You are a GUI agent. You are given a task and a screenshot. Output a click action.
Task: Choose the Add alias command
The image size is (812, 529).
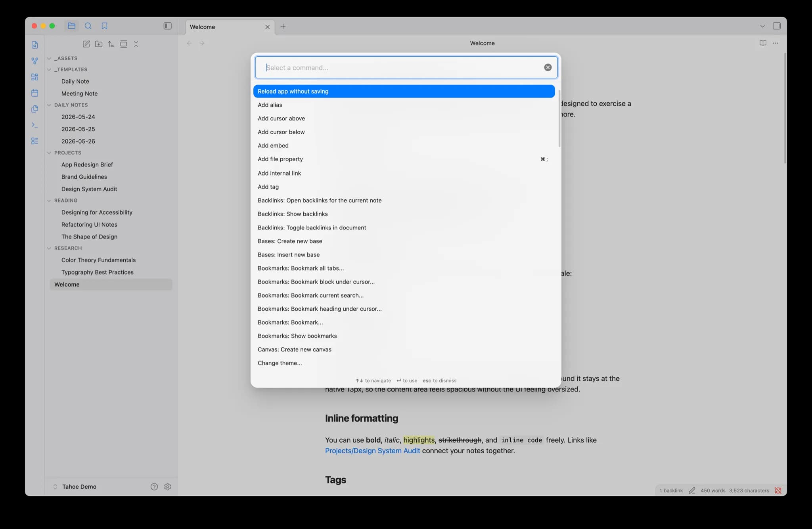pyautogui.click(x=404, y=105)
